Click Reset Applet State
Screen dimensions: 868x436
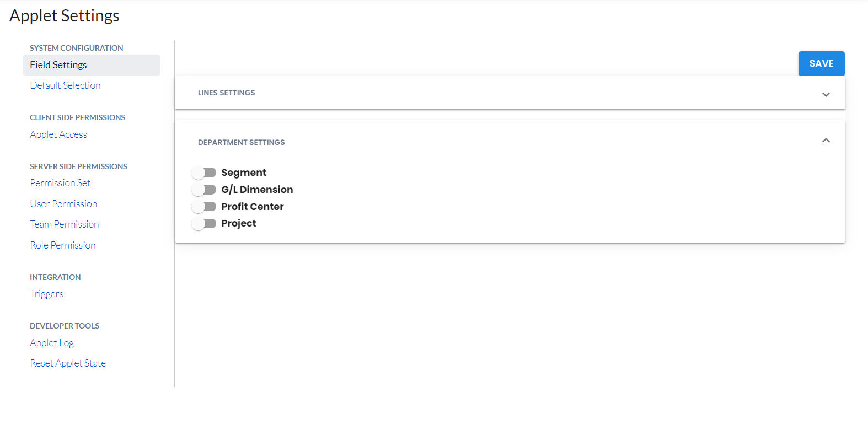68,363
